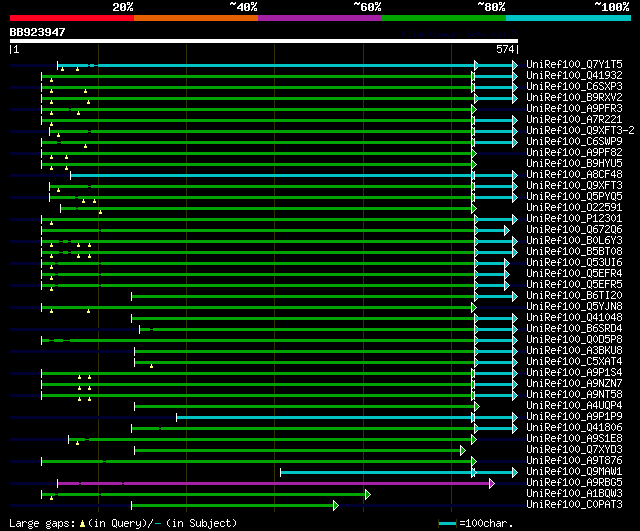Click the orange ~40% legend segment
The width and height of the screenshot is (640, 531).
(x=196, y=18)
